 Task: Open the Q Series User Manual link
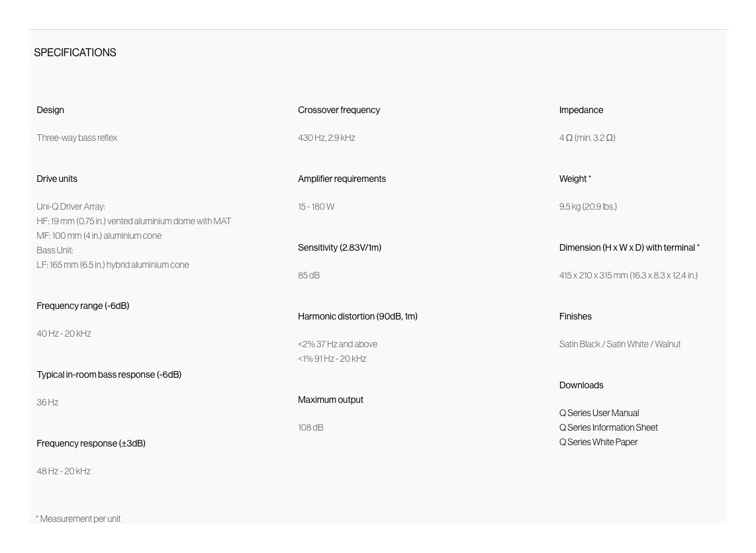pos(599,413)
